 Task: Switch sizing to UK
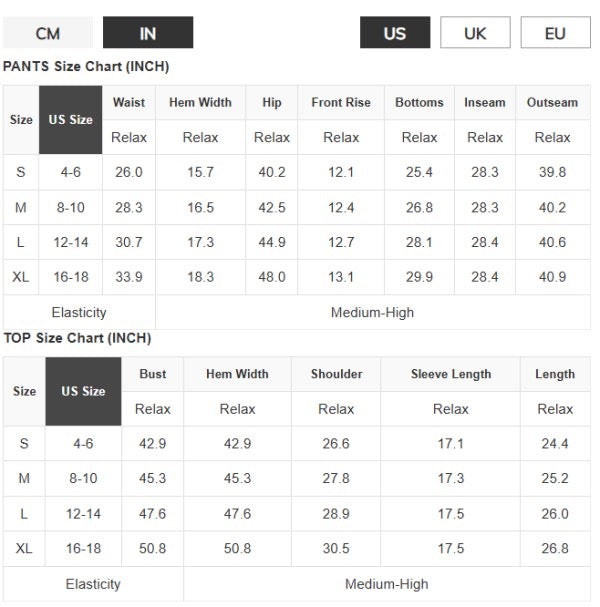pos(475,33)
